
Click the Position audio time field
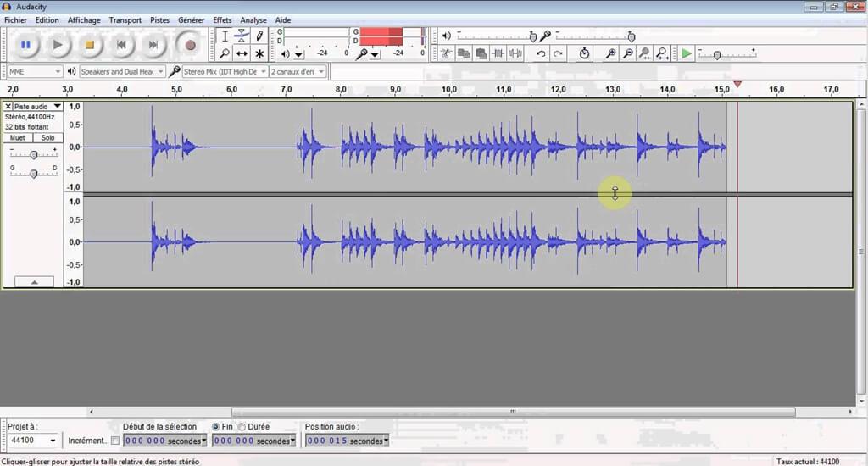point(344,441)
